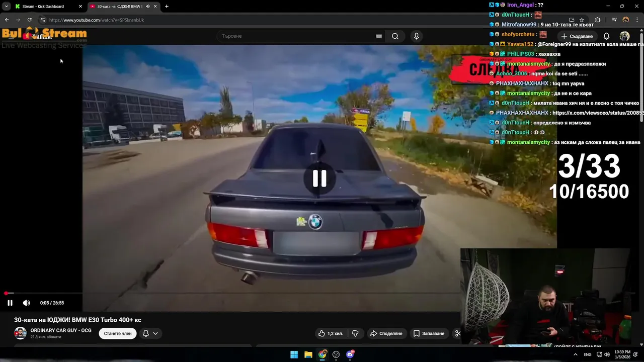Click the Iron_Angel username in chat

(520, 5)
